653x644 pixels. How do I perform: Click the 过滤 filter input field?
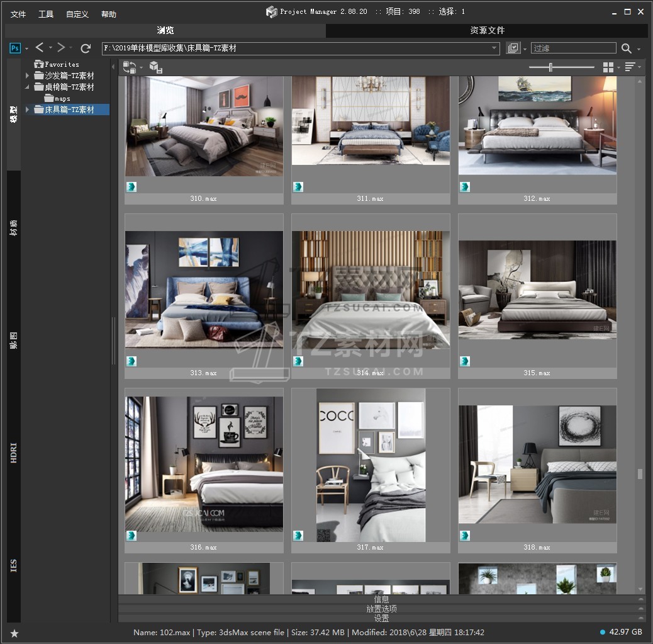click(573, 48)
